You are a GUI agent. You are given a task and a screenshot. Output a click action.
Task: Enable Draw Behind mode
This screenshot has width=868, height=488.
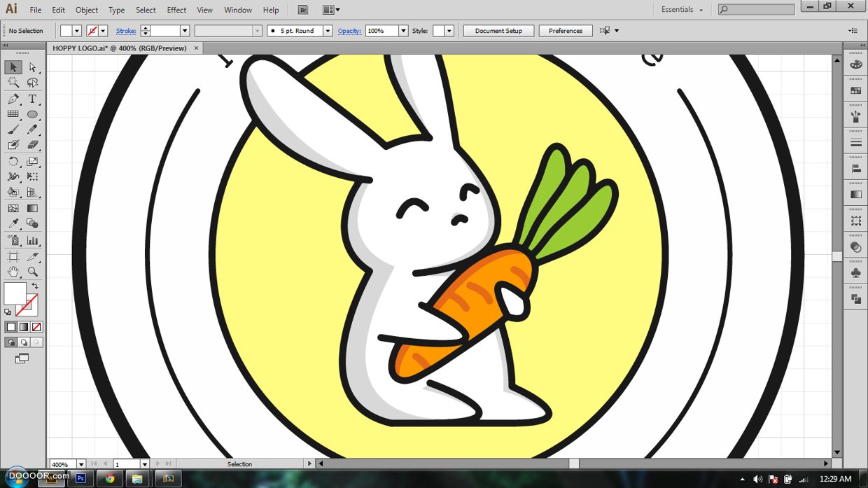click(23, 342)
